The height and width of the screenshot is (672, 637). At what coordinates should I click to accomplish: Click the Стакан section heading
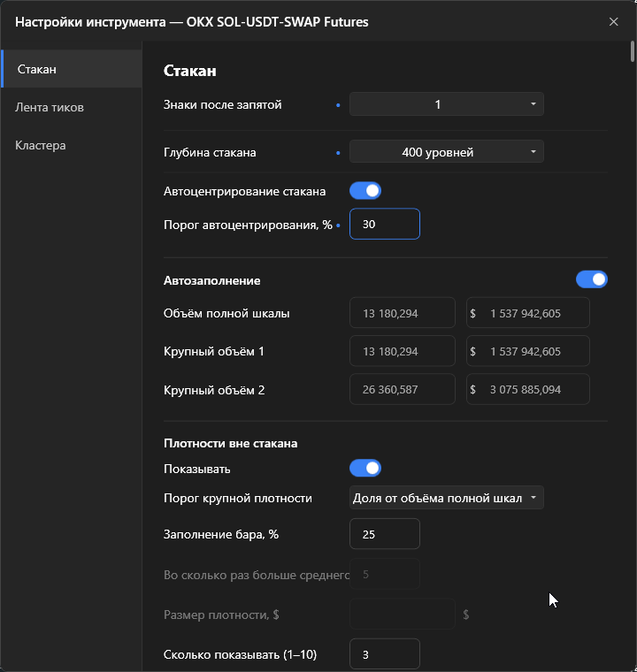(189, 71)
